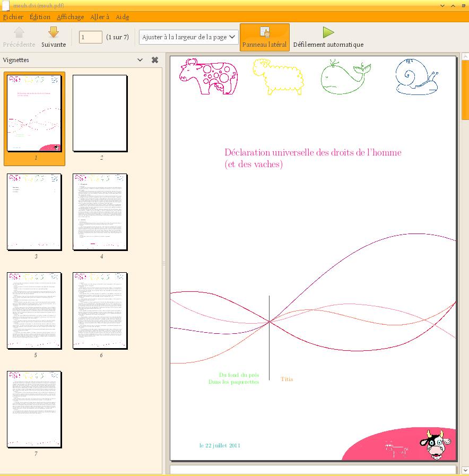Select page 6 thumbnail
The width and height of the screenshot is (469, 476).
point(100,310)
